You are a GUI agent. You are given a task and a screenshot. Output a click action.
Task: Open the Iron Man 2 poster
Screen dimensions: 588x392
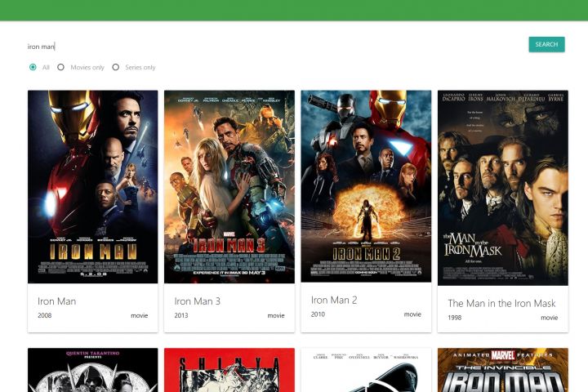point(366,186)
